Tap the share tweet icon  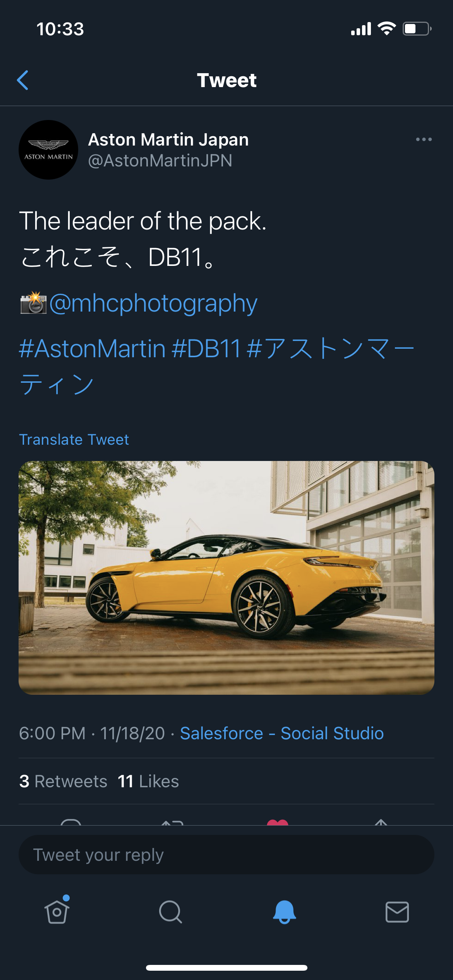click(x=381, y=822)
